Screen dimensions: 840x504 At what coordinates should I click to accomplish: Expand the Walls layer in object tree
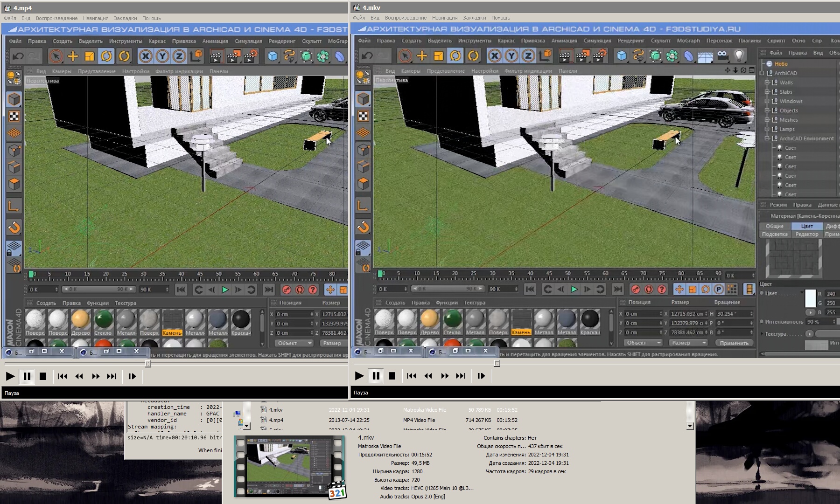[767, 83]
